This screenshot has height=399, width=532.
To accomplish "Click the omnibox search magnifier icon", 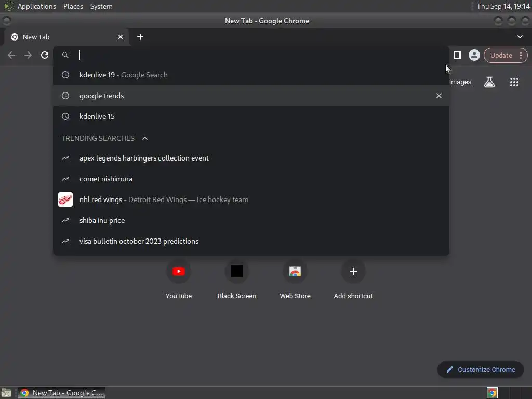I will pyautogui.click(x=65, y=55).
